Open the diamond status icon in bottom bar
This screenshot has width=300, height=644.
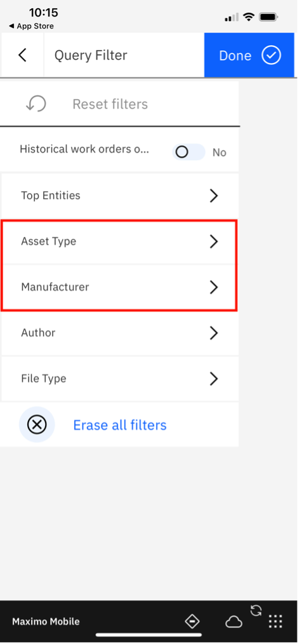pyautogui.click(x=192, y=621)
